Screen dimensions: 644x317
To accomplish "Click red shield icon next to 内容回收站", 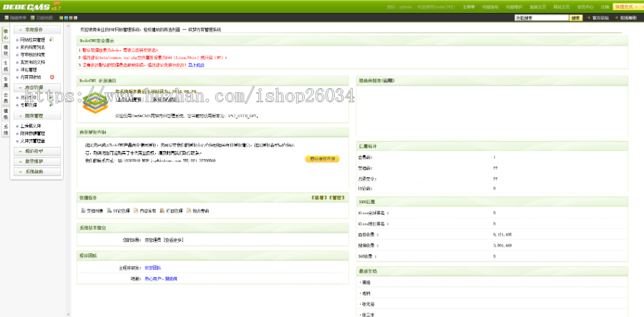I will click(52, 77).
